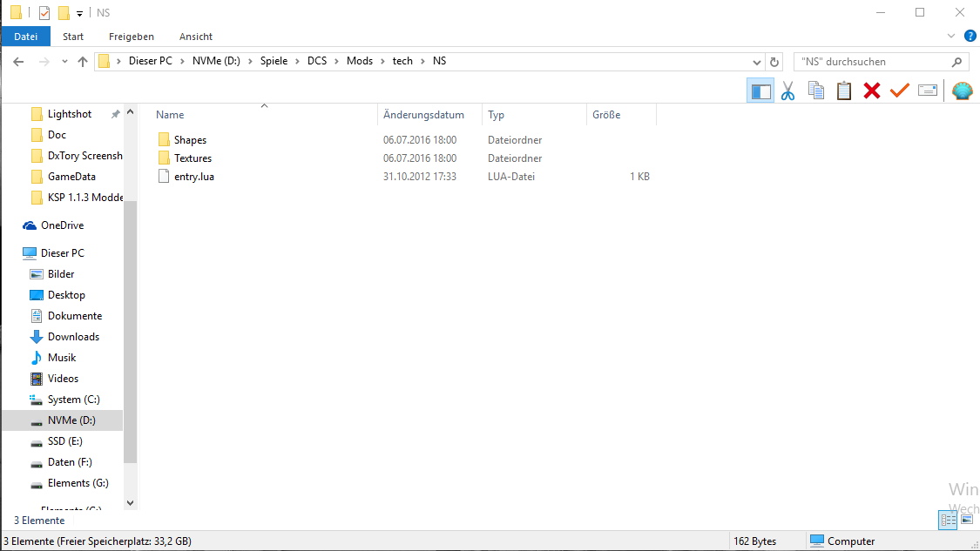Open the Help question mark icon

coord(970,37)
